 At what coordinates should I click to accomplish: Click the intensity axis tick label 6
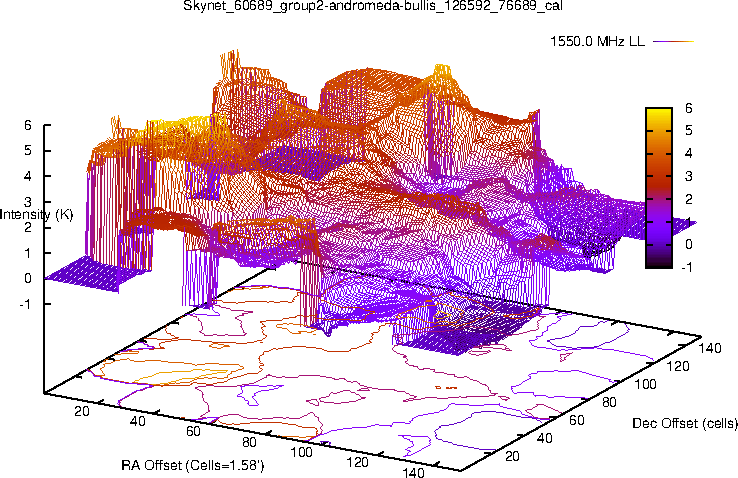tap(28, 125)
